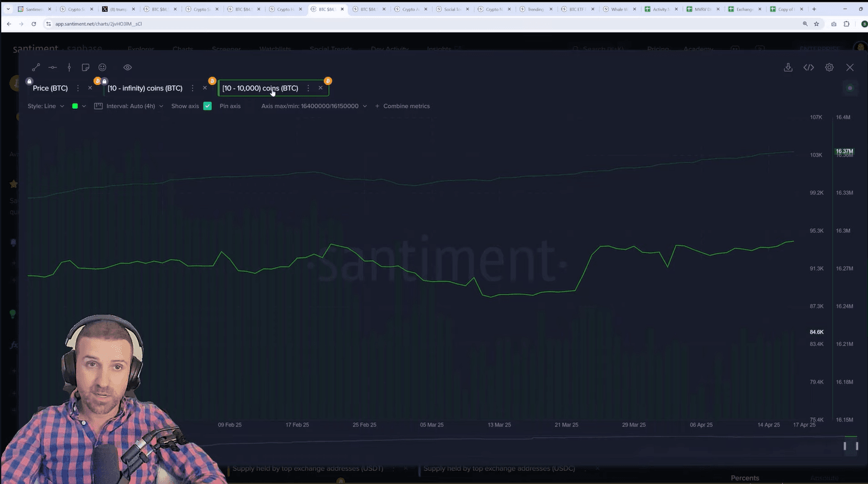Download the chart using download icon
The height and width of the screenshot is (484, 868).
tap(788, 67)
